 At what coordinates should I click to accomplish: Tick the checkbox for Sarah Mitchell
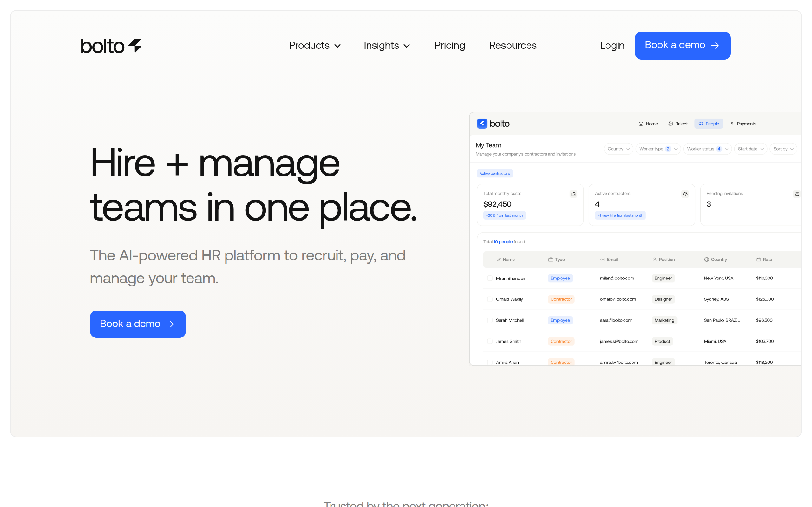[489, 320]
